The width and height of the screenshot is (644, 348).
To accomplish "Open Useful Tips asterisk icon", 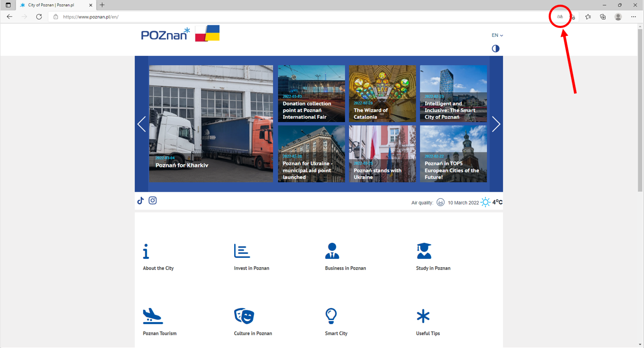I will coord(423,316).
